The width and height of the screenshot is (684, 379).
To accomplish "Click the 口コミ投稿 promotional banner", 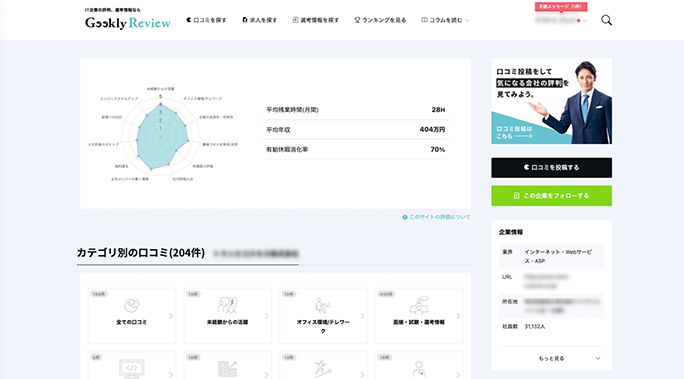I will pos(551,101).
